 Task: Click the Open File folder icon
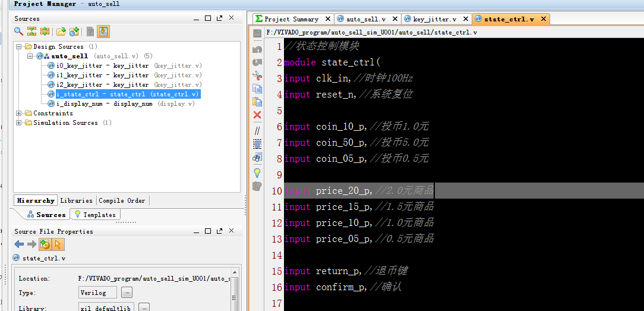click(61, 32)
